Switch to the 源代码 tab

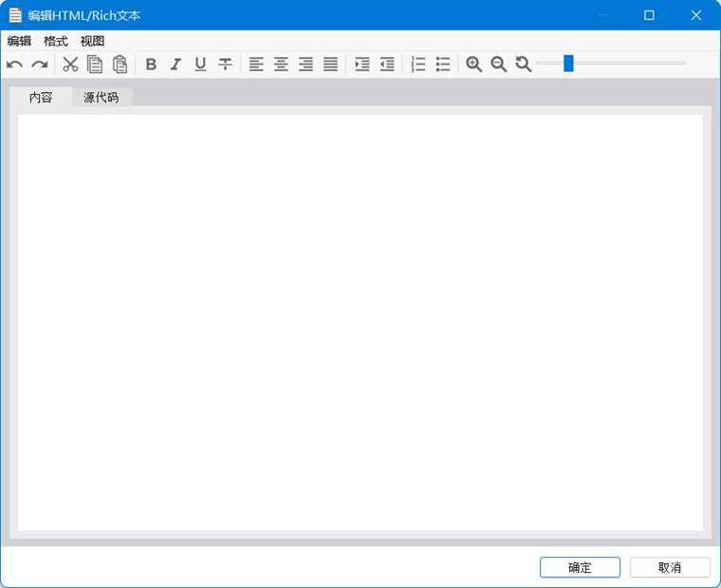click(x=102, y=97)
